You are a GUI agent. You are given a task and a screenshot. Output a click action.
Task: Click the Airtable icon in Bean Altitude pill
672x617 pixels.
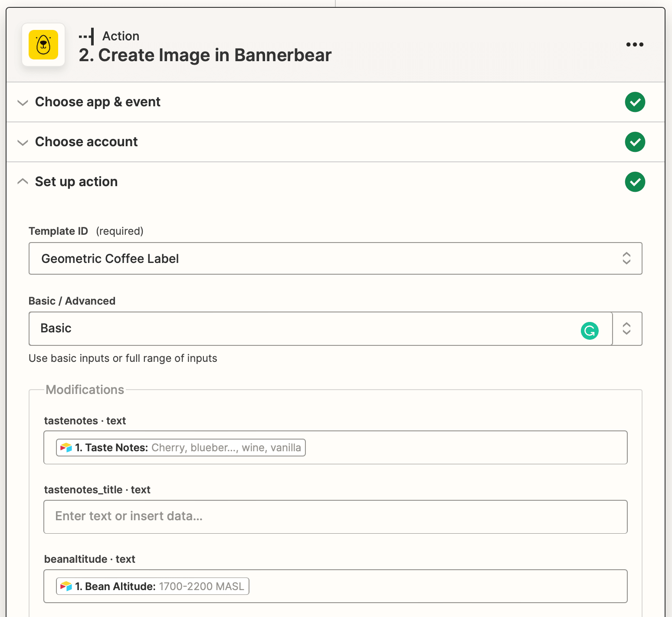(66, 587)
